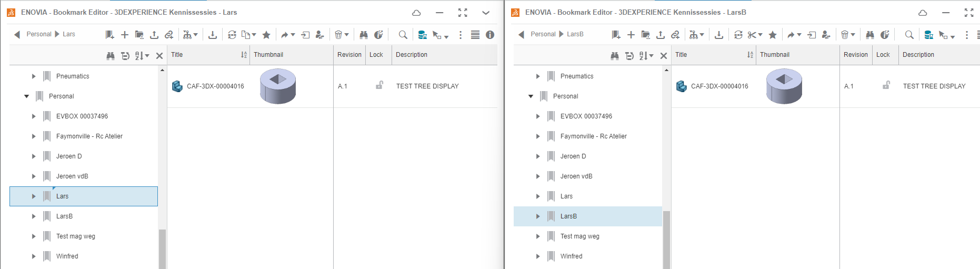Image resolution: width=980 pixels, height=269 pixels.
Task: Expand EVBOX 00037496 node in Lars window
Action: point(34,116)
